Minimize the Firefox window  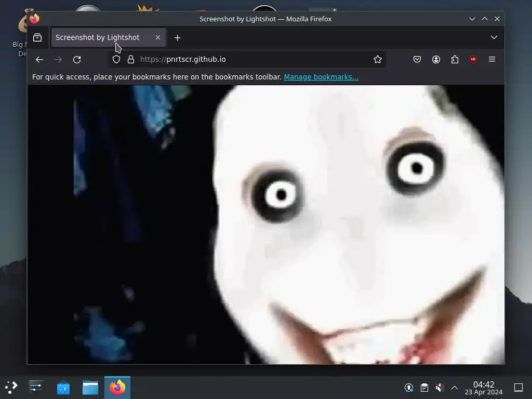tap(472, 19)
